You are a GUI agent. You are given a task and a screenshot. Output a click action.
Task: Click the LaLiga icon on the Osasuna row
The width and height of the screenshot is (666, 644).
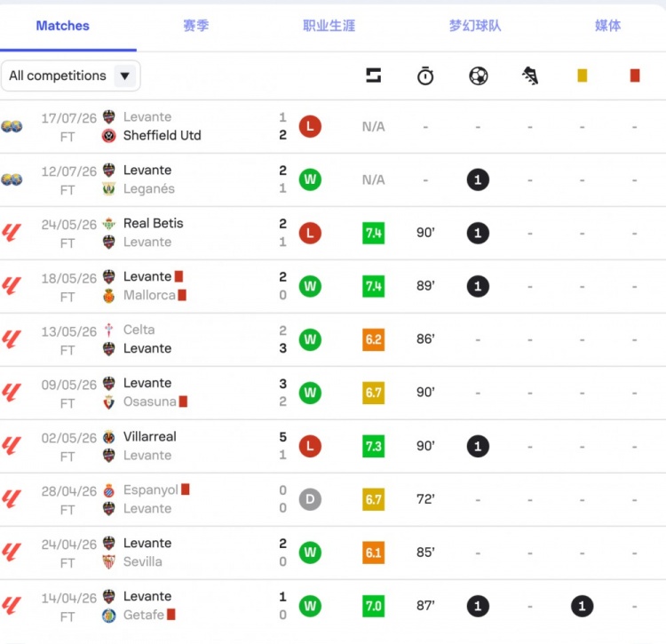(12, 393)
